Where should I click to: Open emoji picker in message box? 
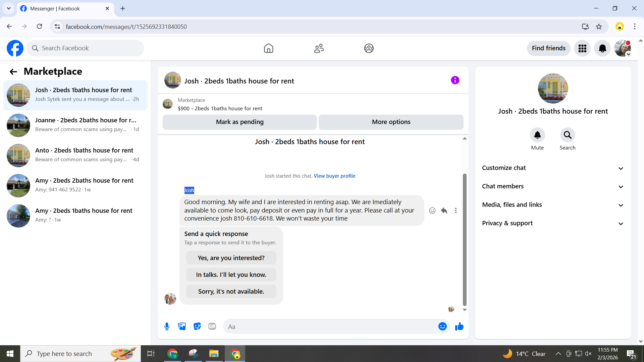[442, 326]
